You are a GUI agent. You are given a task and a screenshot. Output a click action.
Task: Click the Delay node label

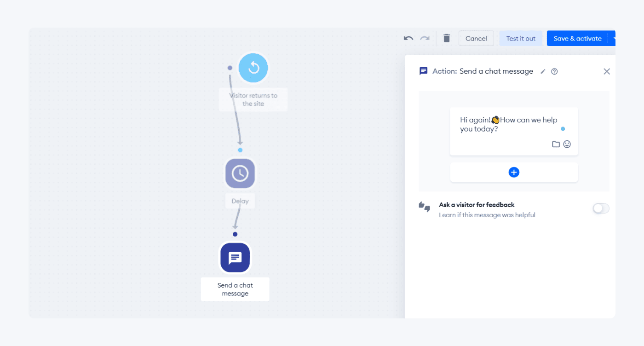point(240,201)
